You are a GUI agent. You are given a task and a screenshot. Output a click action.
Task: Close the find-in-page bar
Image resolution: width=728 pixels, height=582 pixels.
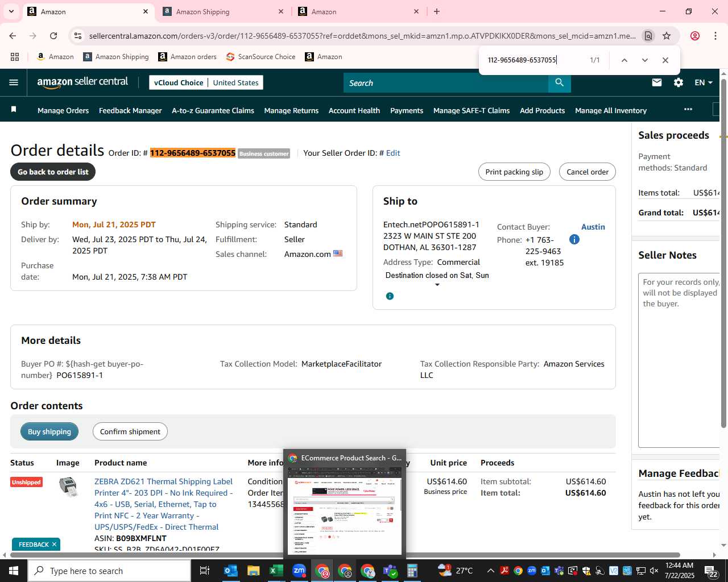coord(665,60)
